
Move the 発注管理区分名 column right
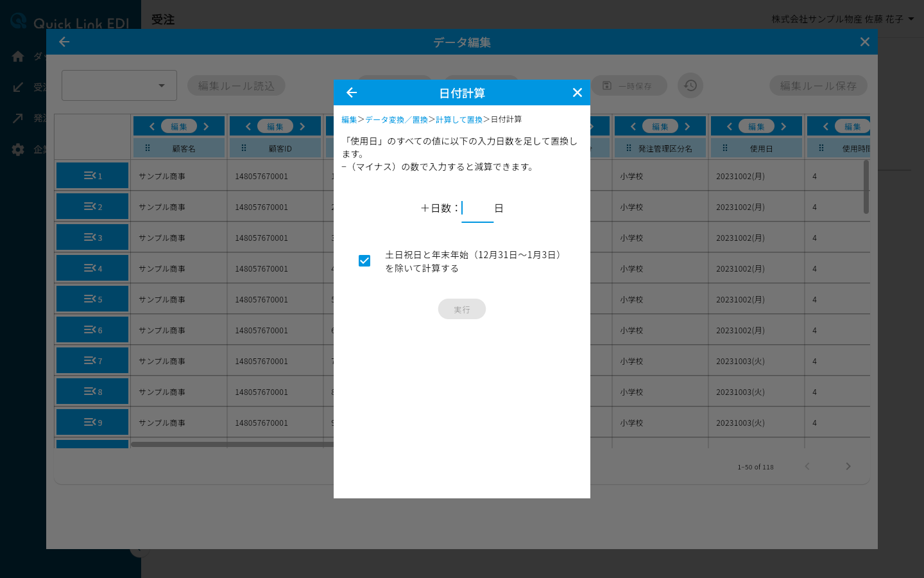(x=687, y=127)
